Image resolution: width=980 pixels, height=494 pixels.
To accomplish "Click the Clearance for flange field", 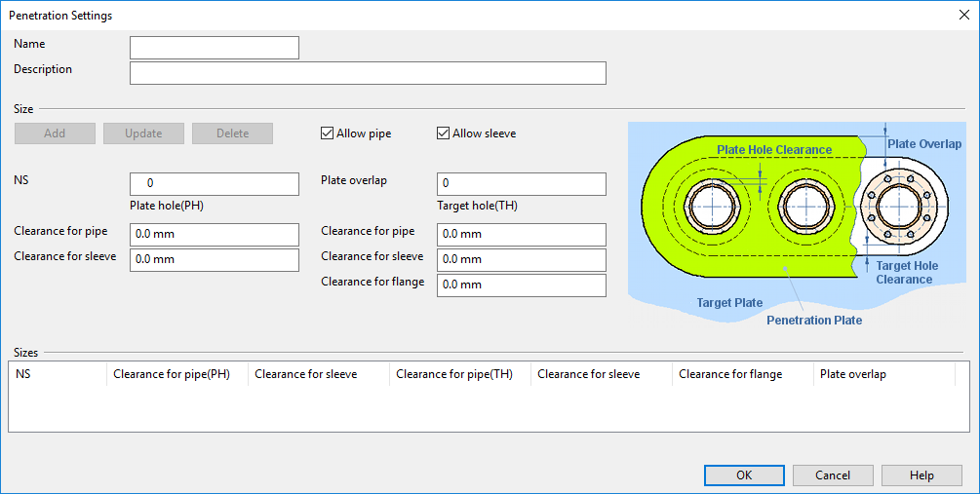I will [521, 285].
